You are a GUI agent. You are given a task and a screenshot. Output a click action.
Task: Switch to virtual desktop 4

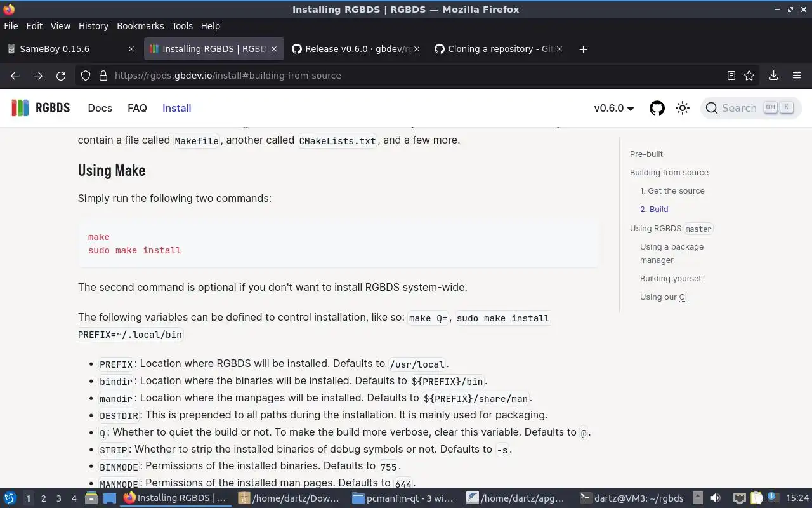(x=74, y=498)
